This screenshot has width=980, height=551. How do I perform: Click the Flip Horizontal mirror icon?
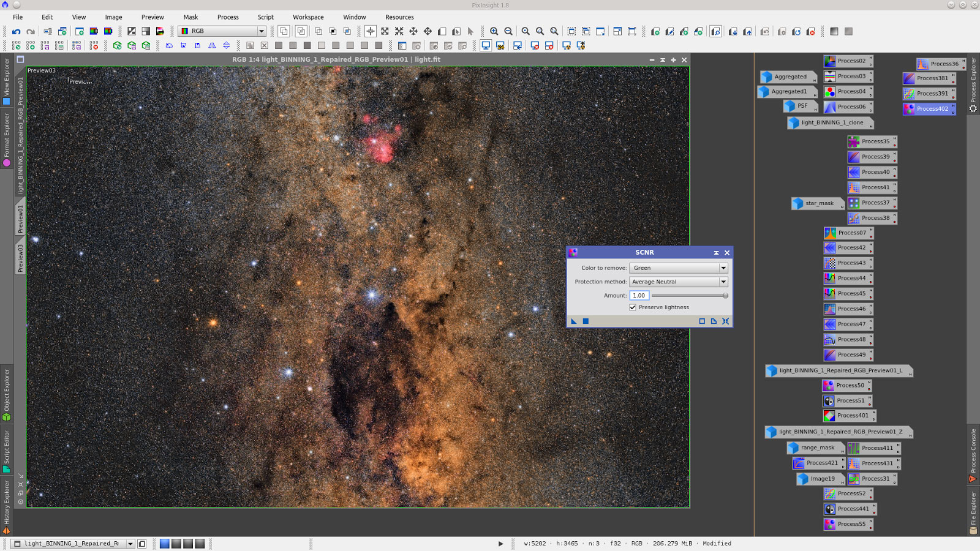pos(212,45)
